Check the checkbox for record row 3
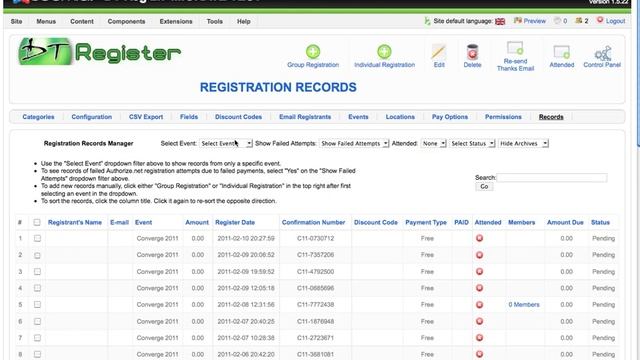640x360 pixels. pos(37,271)
